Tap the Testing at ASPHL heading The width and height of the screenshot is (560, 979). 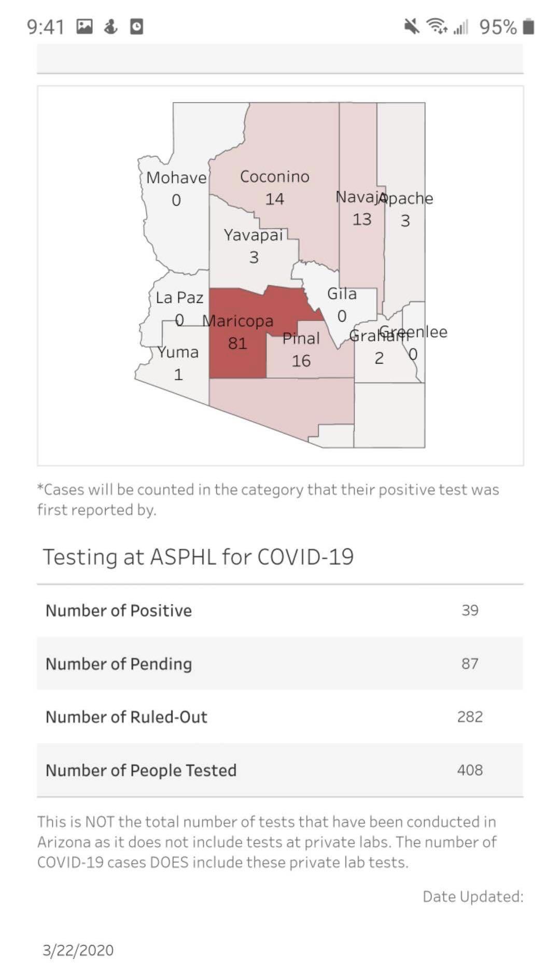[x=198, y=557]
